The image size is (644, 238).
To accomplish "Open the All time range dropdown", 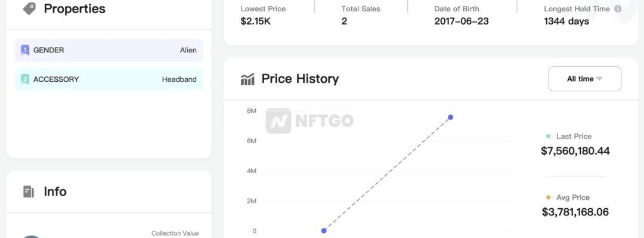I will [x=584, y=79].
